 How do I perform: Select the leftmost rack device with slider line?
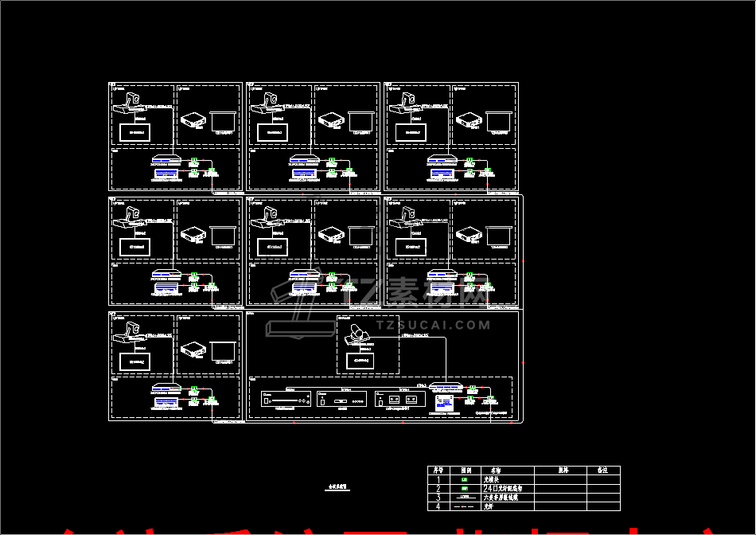pyautogui.click(x=286, y=399)
